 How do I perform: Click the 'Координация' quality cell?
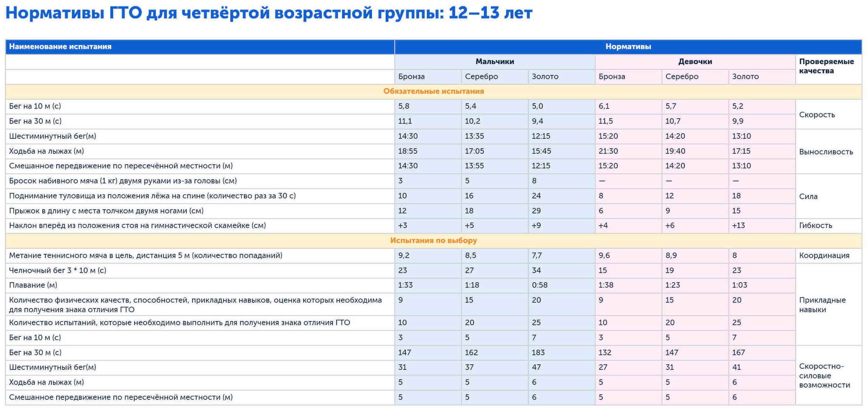824,256
